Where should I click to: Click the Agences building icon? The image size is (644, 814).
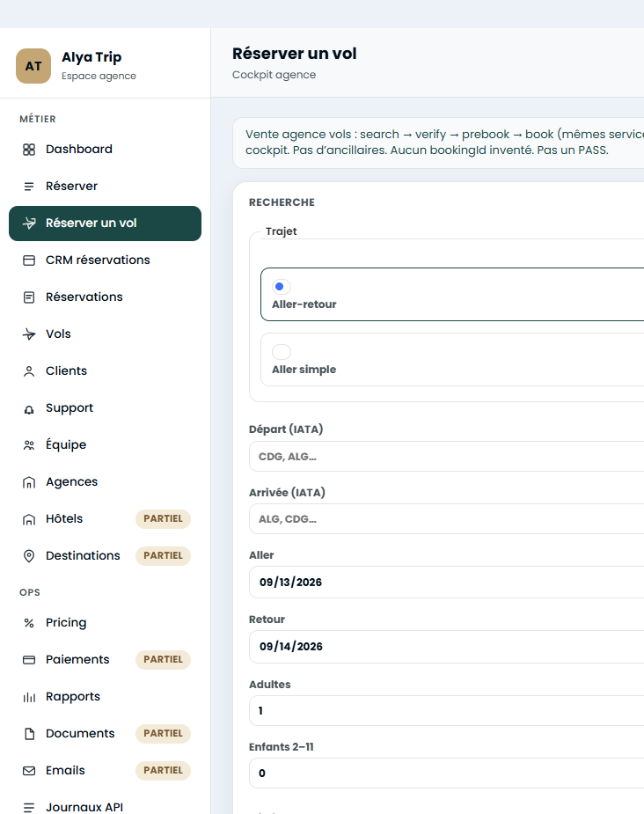[x=29, y=482]
